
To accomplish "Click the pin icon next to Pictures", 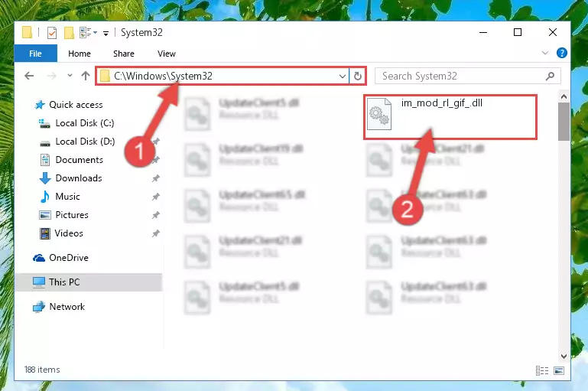I will point(156,215).
